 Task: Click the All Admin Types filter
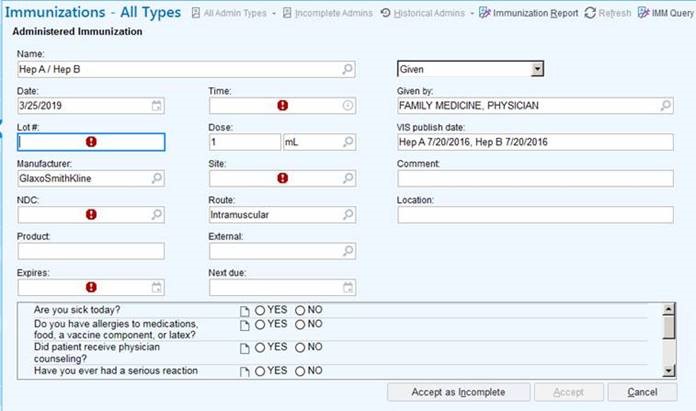click(229, 13)
